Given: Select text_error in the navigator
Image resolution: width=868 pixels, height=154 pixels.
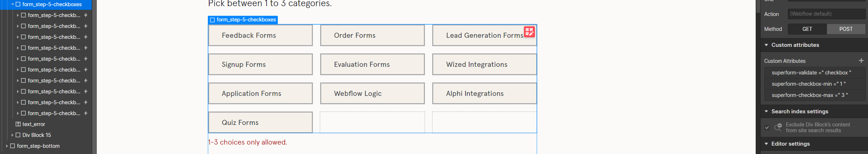Looking at the screenshot, I should coord(34,124).
